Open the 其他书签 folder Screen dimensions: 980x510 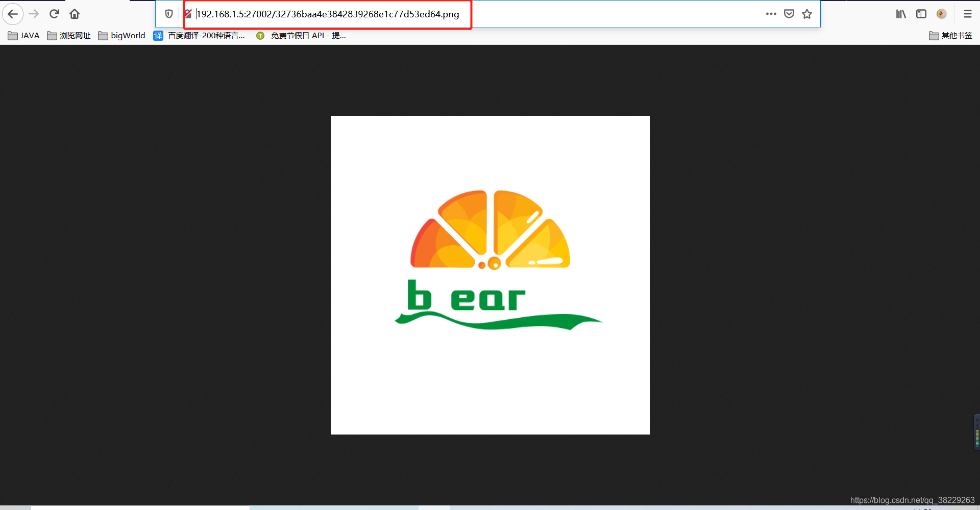[x=951, y=35]
